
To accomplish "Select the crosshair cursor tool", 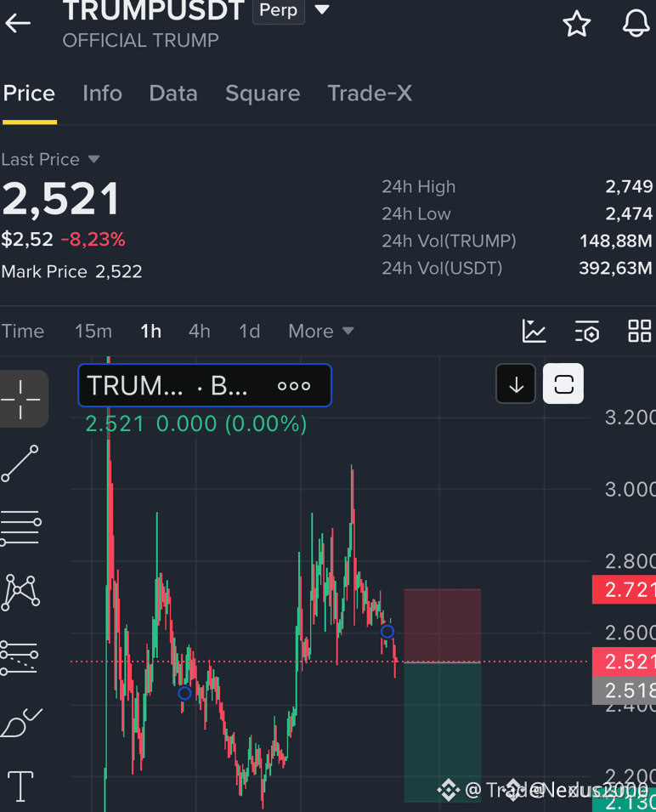I will pyautogui.click(x=20, y=400).
